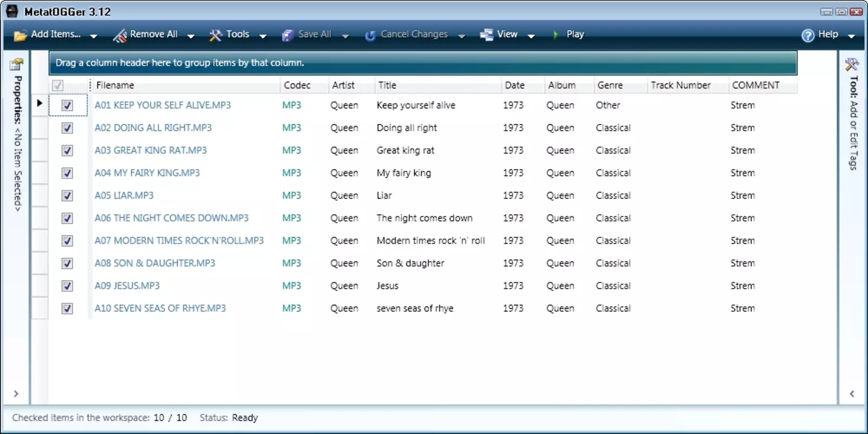Click the Tool: Add or Edit Tags vertical tab
Screen dimensions: 868x434
click(853, 123)
